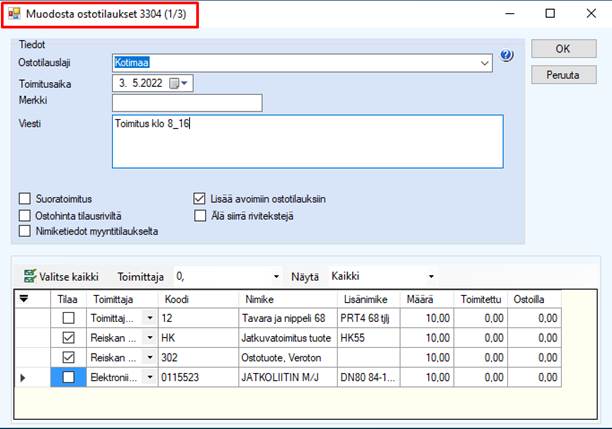The image size is (612, 429).
Task: Select the row arrow for Elektroniikka row
Action: (24, 377)
